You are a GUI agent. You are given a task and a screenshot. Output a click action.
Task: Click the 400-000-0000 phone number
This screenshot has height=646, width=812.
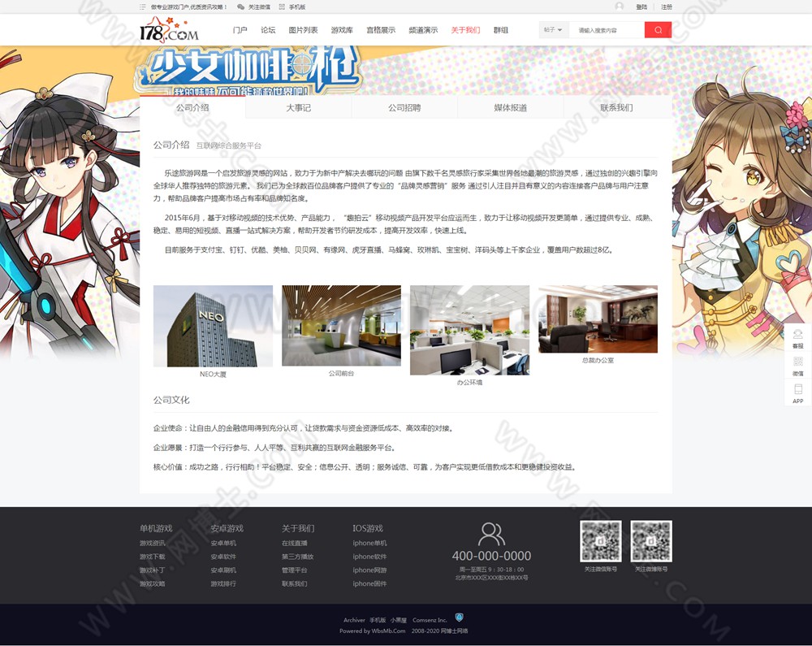tap(491, 556)
